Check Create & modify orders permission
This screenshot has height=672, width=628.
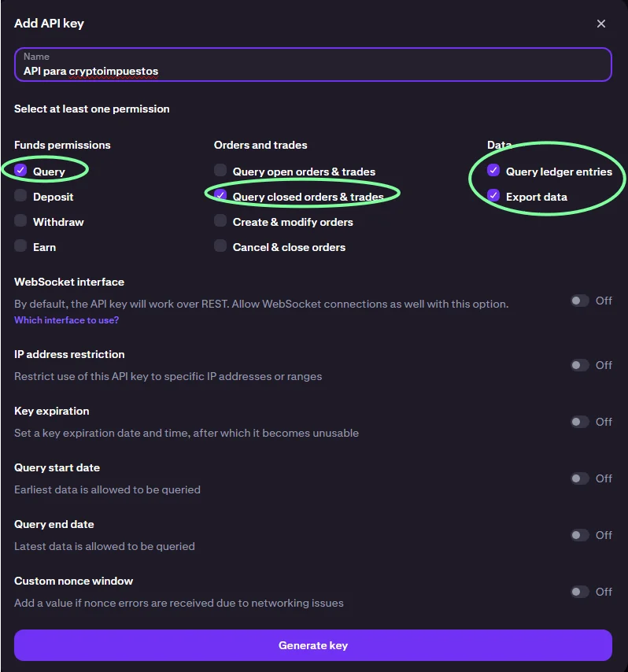[x=220, y=221]
